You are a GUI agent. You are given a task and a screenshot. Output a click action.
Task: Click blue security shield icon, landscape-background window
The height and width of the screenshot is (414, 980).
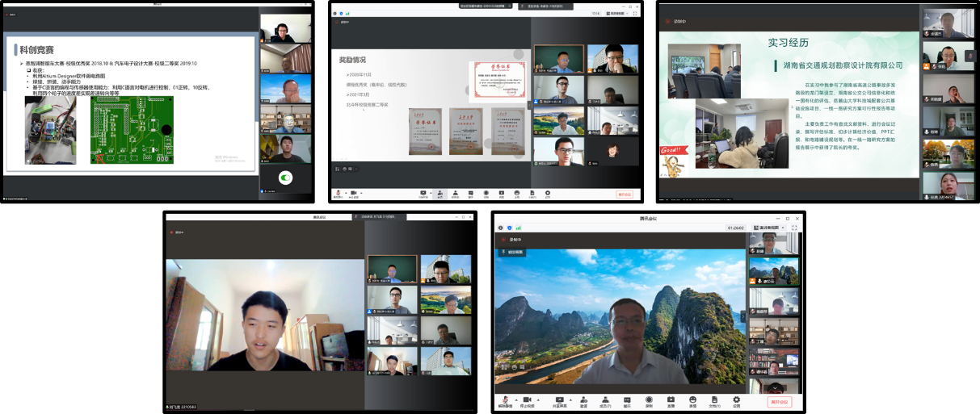(x=509, y=228)
